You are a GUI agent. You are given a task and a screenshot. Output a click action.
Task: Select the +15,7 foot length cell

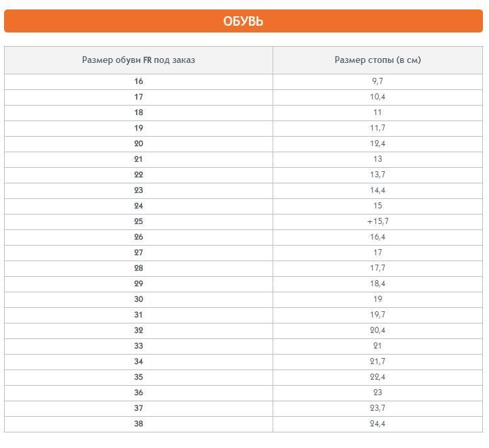(377, 221)
